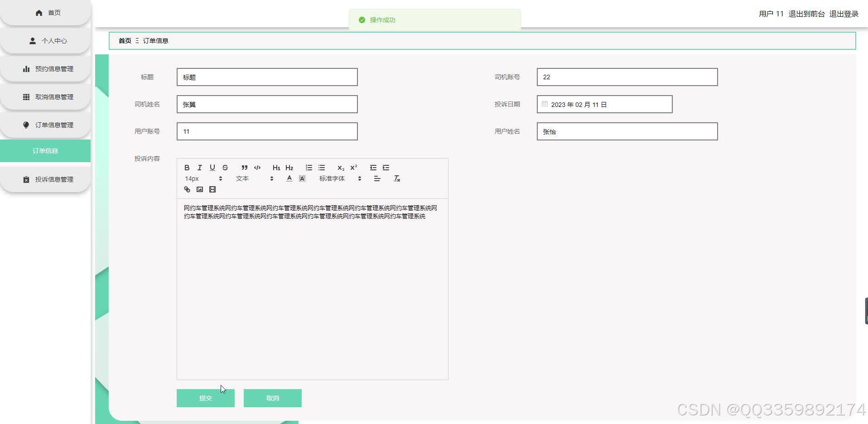Apply Heading 1 style
868x424 pixels.
click(276, 168)
